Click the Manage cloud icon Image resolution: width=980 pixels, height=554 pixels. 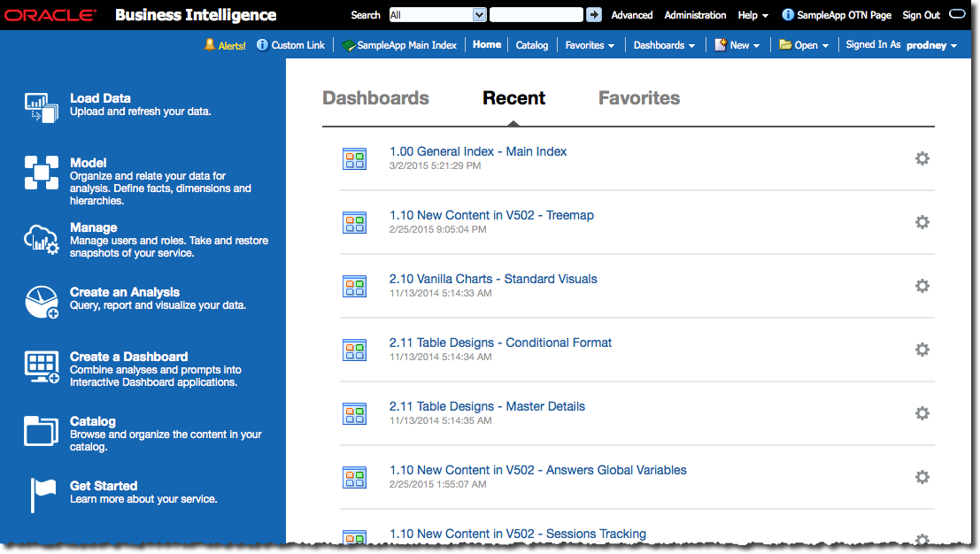coord(41,238)
